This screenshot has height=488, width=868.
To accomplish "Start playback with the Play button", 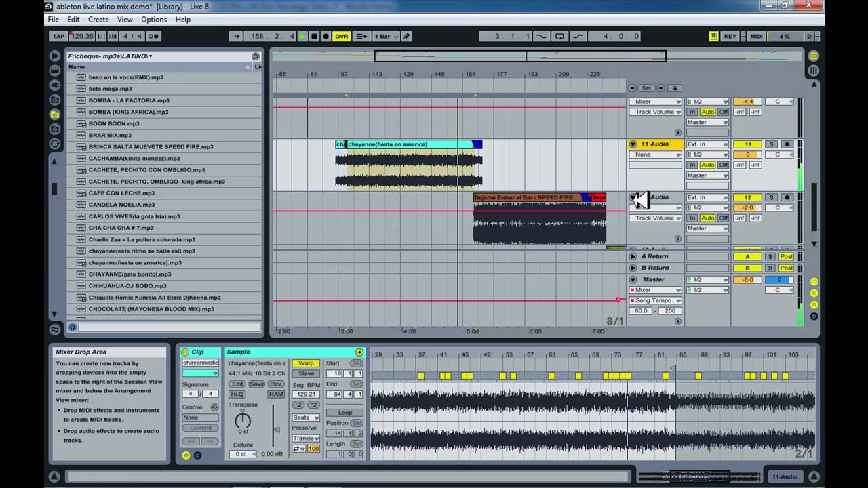I will (302, 36).
